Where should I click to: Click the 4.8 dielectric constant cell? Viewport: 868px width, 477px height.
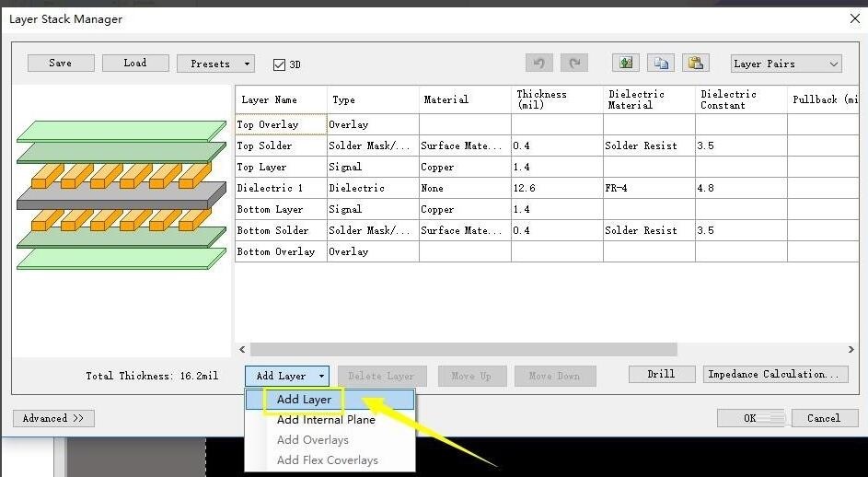coord(741,188)
